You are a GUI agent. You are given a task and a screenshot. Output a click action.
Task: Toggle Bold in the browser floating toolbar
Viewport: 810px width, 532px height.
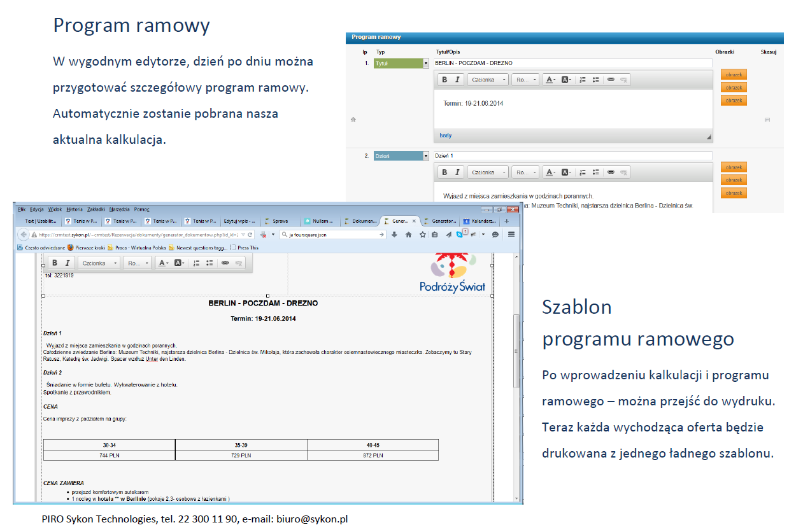click(x=55, y=263)
